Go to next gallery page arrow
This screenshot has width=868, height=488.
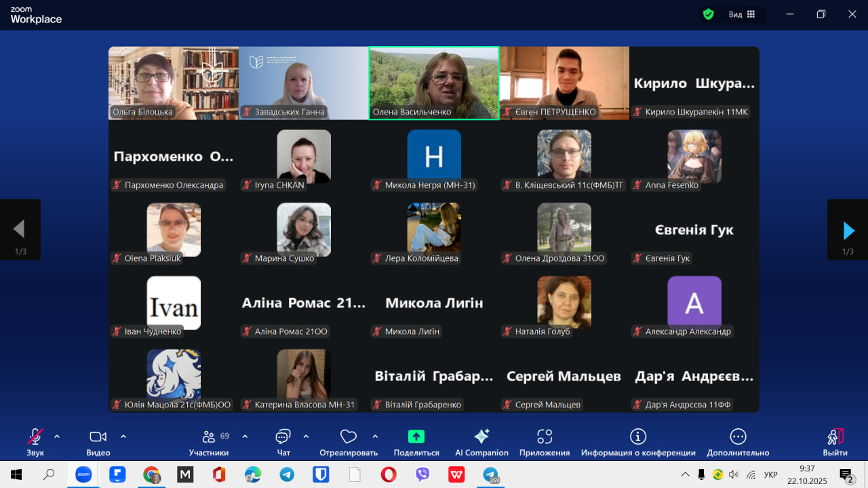tap(848, 230)
